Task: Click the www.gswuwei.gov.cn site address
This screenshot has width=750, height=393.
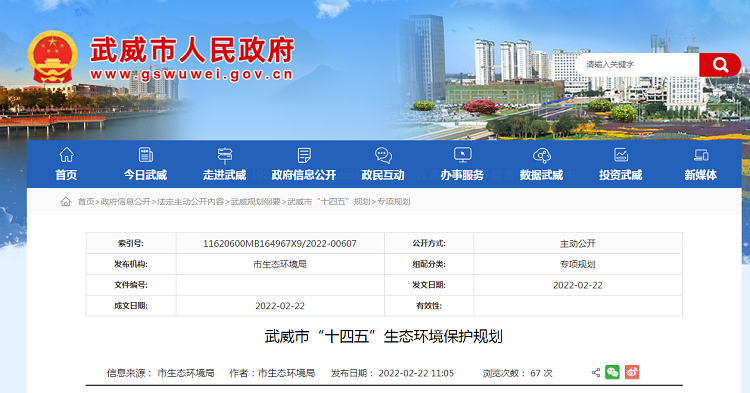Action: (191, 75)
